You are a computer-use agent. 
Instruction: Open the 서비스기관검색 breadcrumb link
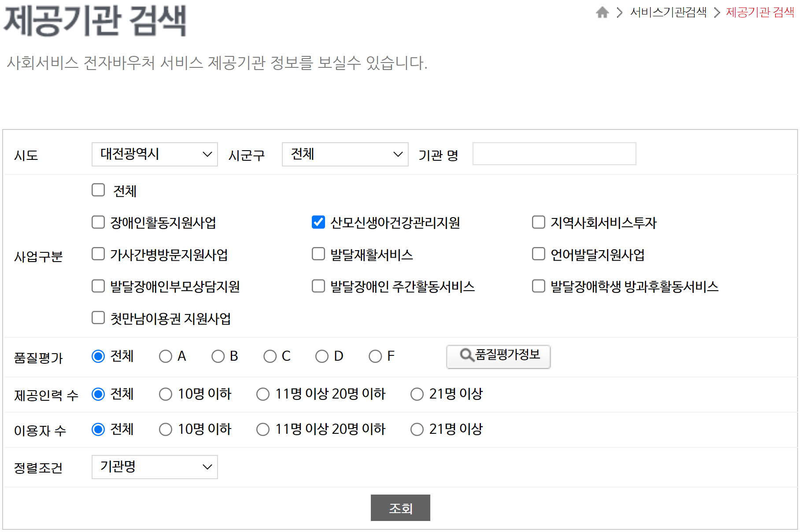click(x=668, y=12)
